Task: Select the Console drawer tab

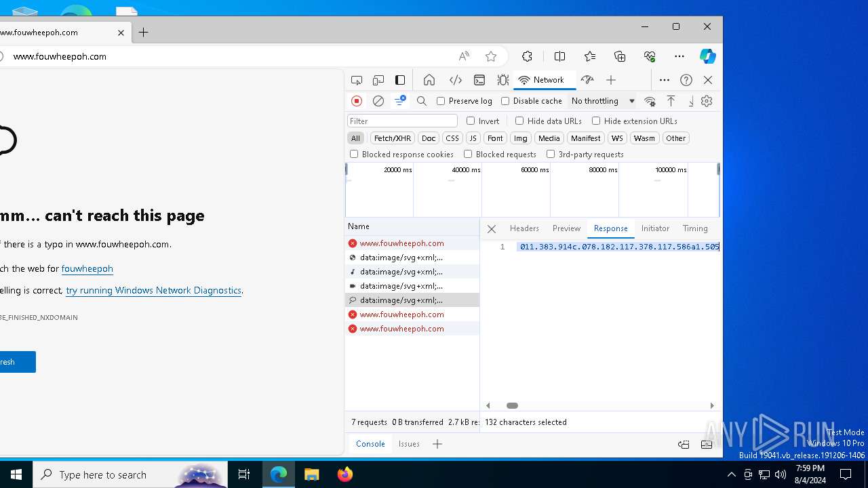Action: point(370,444)
